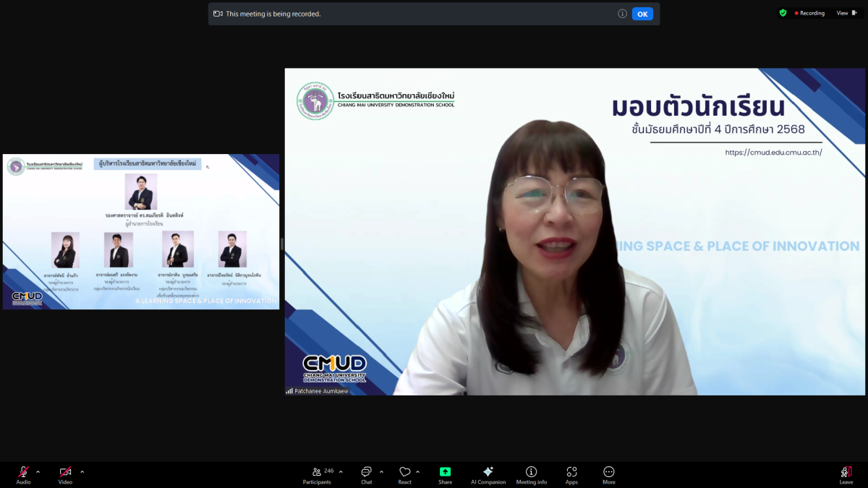Expand the audio options caret beside Audio
The width and height of the screenshot is (868, 488).
point(38,471)
